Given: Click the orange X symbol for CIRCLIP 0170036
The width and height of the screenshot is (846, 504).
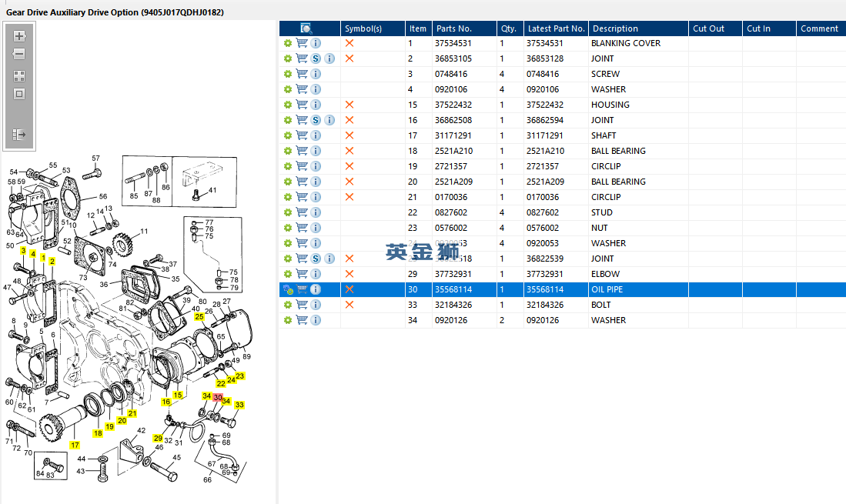Looking at the screenshot, I should (x=349, y=197).
